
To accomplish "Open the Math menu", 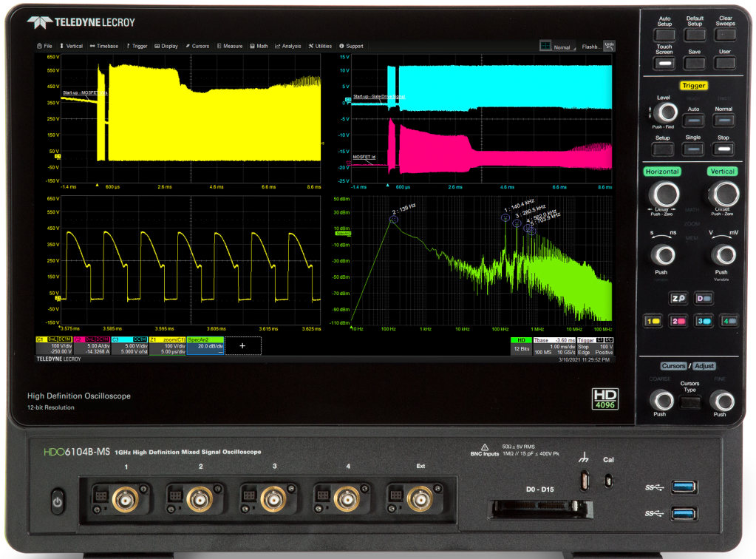I will (x=259, y=47).
